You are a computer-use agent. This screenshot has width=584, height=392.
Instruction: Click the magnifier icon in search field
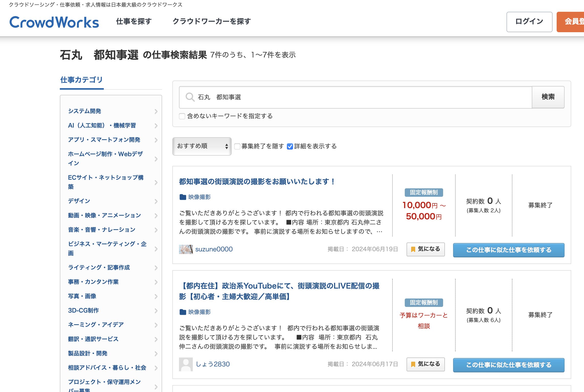coord(190,97)
